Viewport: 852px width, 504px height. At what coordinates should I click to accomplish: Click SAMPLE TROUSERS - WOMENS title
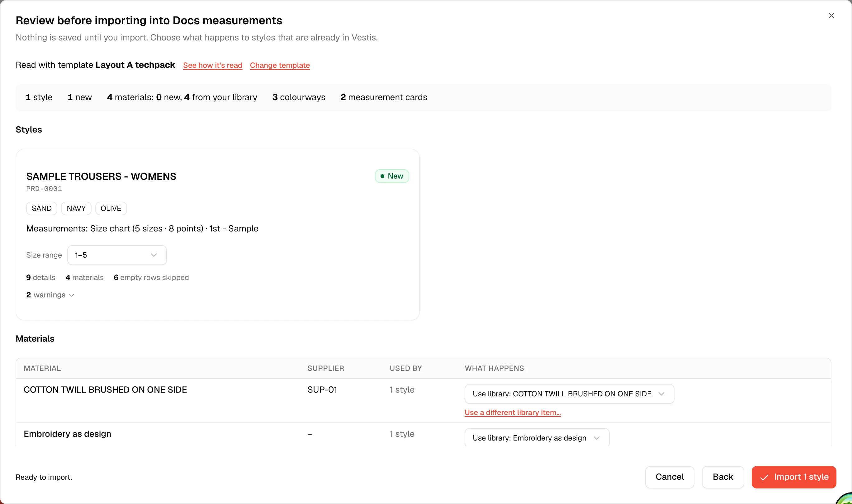[101, 176]
